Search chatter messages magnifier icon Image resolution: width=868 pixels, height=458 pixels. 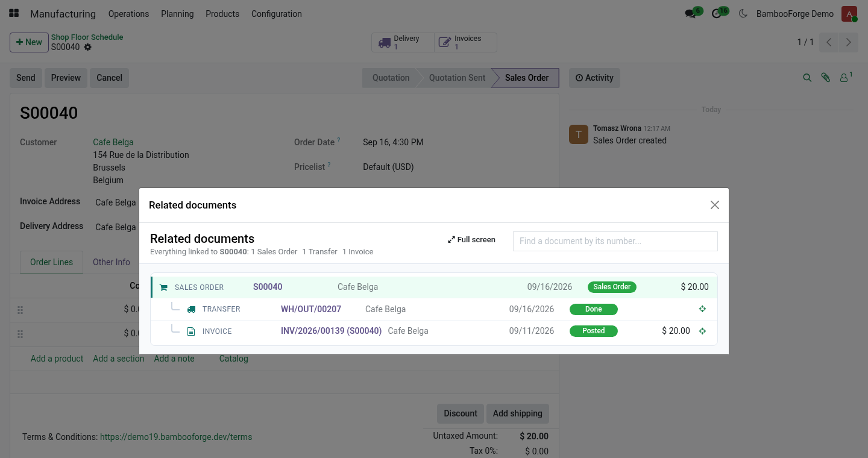(x=807, y=78)
